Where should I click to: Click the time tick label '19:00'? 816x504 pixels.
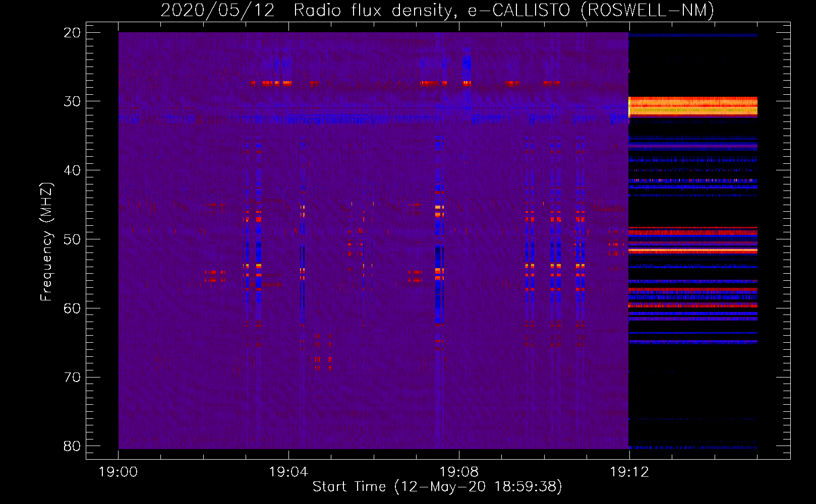pyautogui.click(x=118, y=472)
